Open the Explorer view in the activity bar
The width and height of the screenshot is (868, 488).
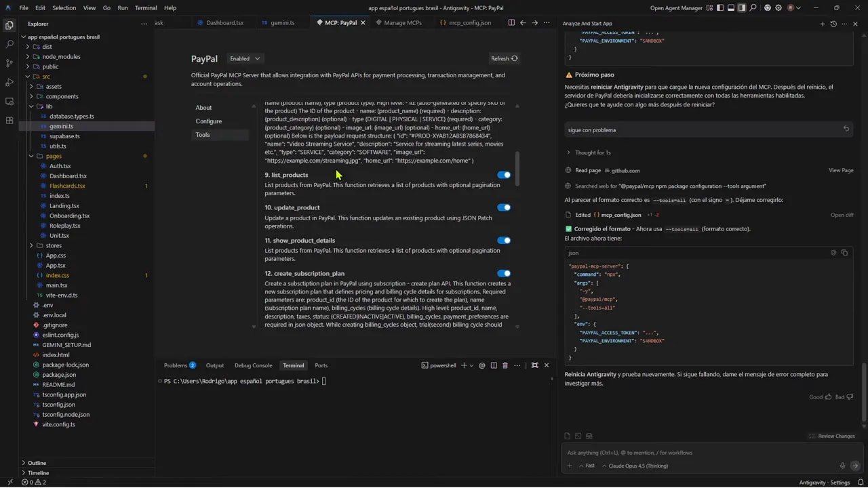pos(9,25)
